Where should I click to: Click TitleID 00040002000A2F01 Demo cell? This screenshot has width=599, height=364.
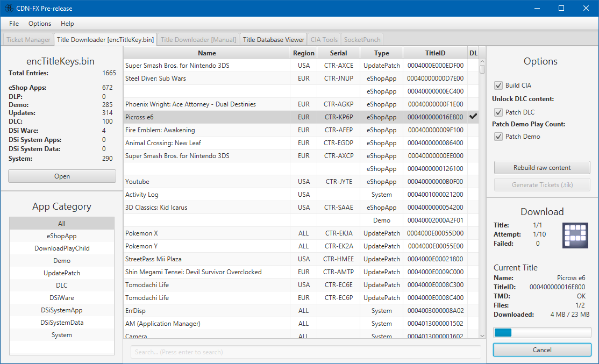(435, 220)
